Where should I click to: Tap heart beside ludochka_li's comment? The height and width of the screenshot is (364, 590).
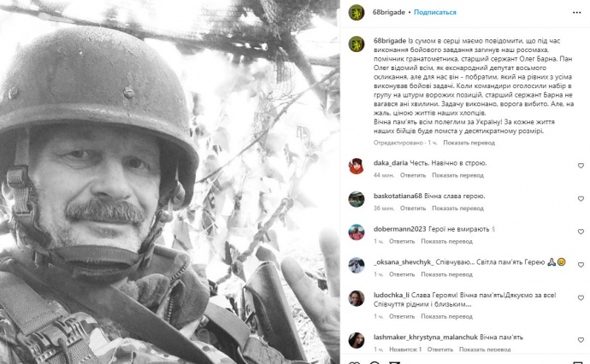pos(581,298)
